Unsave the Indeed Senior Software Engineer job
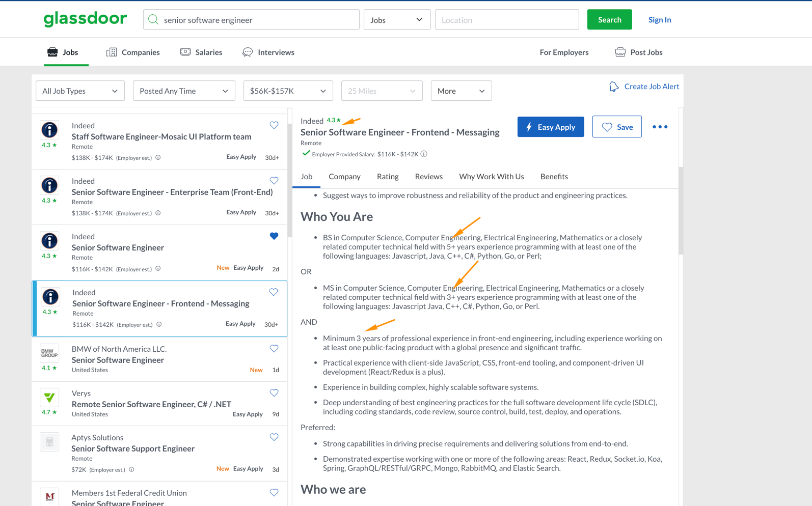The height and width of the screenshot is (506, 812). point(274,236)
